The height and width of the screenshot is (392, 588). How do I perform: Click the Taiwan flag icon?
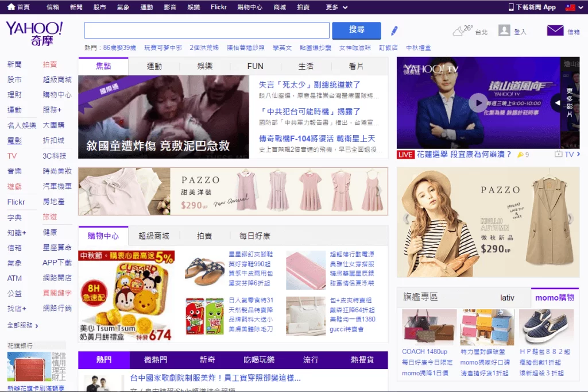pyautogui.click(x=570, y=7)
